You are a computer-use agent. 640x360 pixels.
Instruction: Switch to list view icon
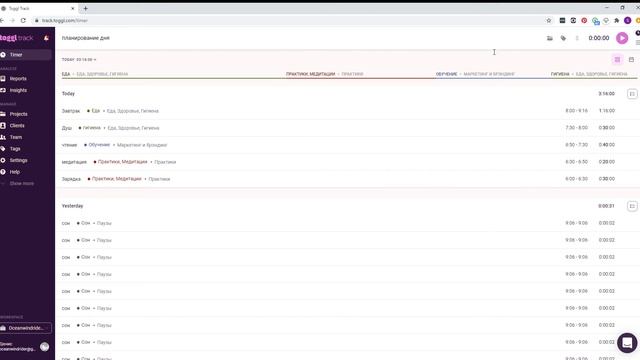(618, 60)
